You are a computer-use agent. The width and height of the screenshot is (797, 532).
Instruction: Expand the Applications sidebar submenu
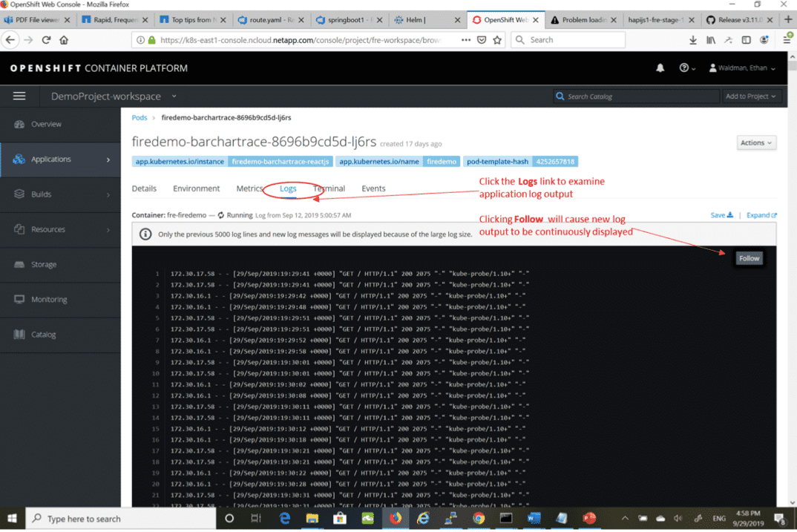[x=108, y=160]
